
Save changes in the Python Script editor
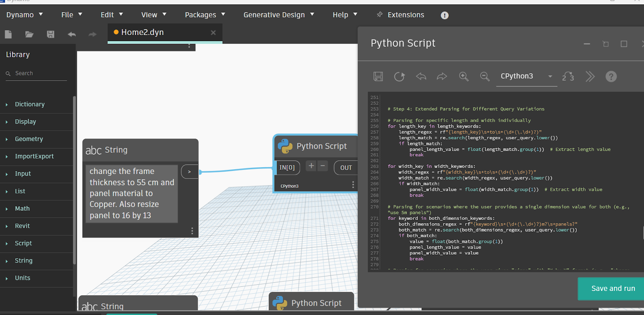pyautogui.click(x=378, y=77)
